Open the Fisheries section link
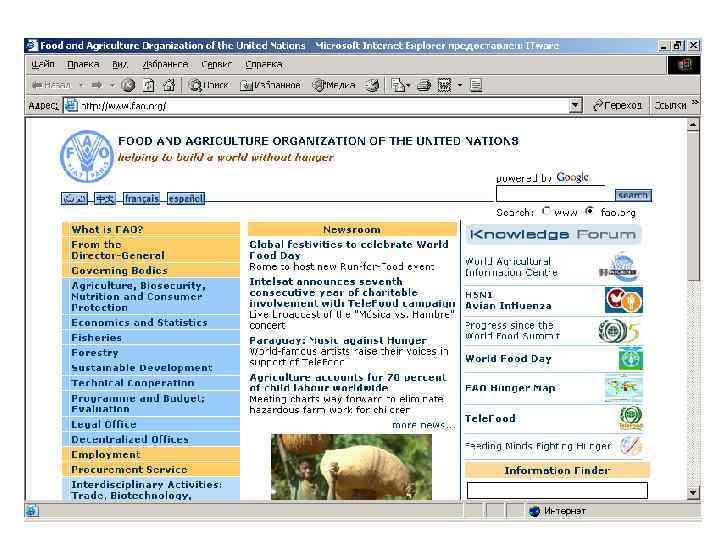Viewport: 720px width, 540px height. [96, 338]
